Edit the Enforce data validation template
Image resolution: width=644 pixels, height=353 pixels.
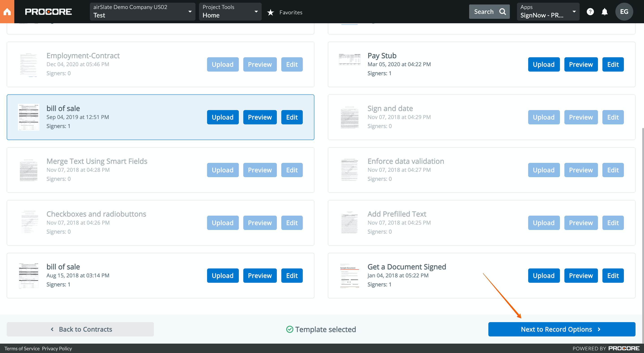click(613, 170)
